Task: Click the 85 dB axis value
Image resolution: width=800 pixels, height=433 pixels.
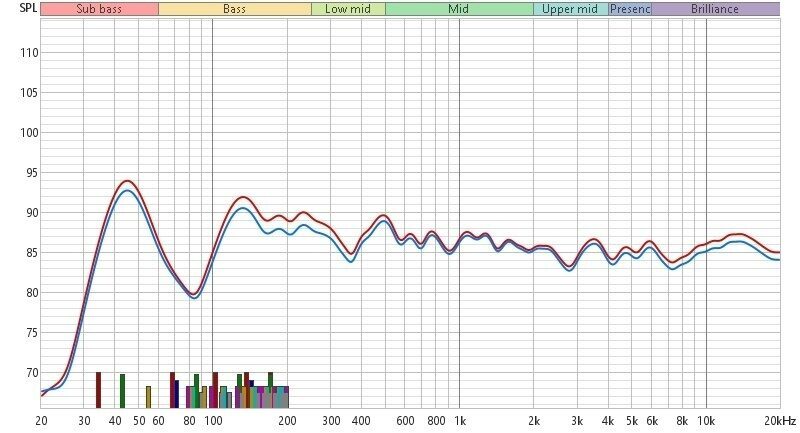Action: (32, 253)
